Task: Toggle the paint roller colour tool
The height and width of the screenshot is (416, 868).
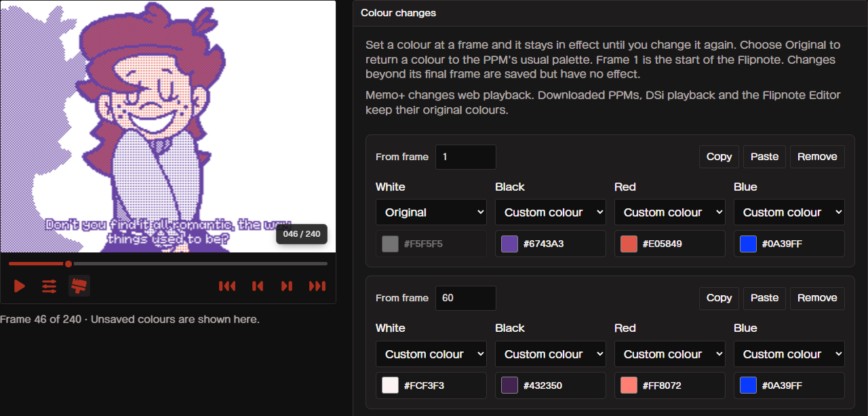Action: pyautogui.click(x=79, y=286)
